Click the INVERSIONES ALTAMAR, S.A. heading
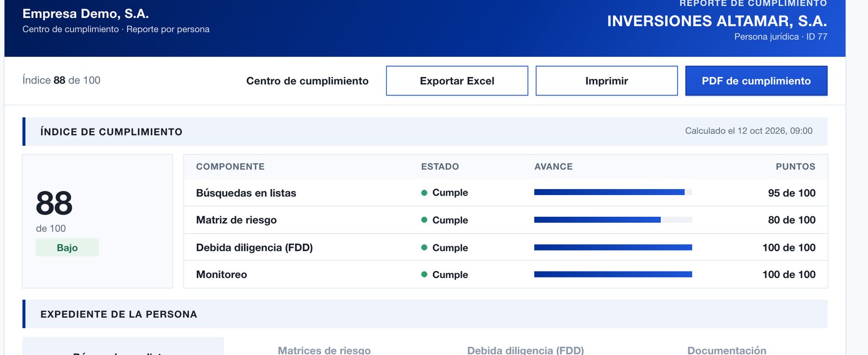This screenshot has width=868, height=355. coord(717,21)
